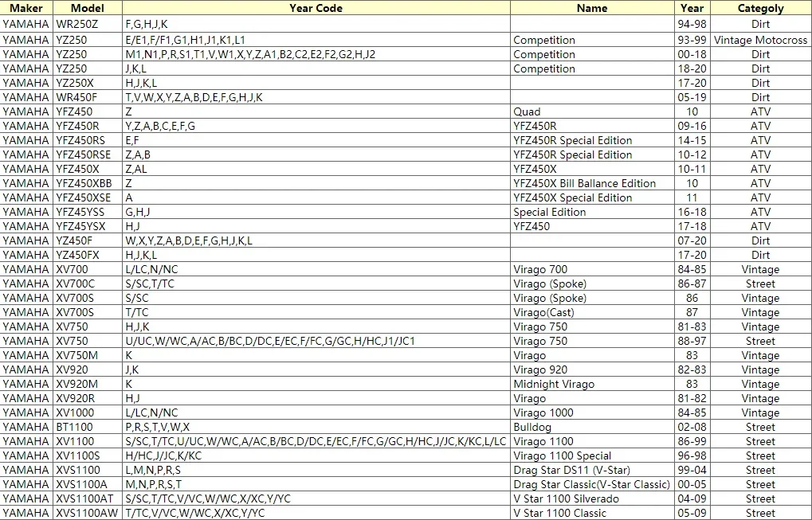This screenshot has width=812, height=520.
Task: Click the 93-99 year cell
Action: click(x=692, y=40)
